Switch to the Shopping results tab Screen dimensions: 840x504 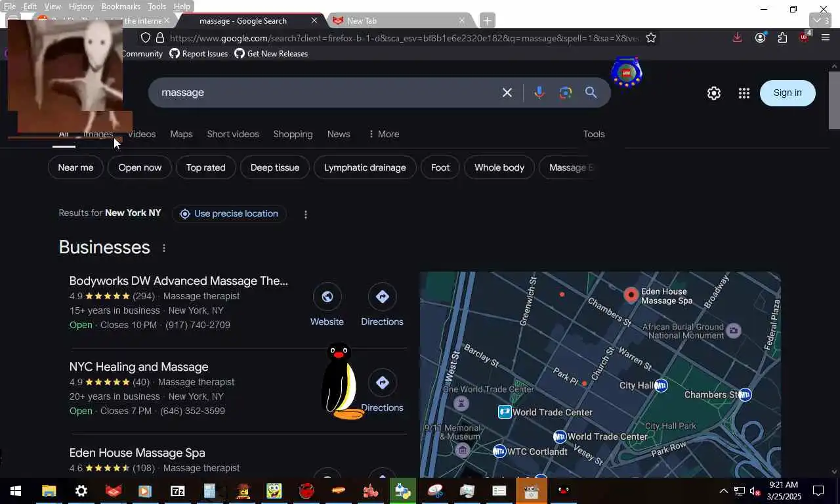coord(293,134)
